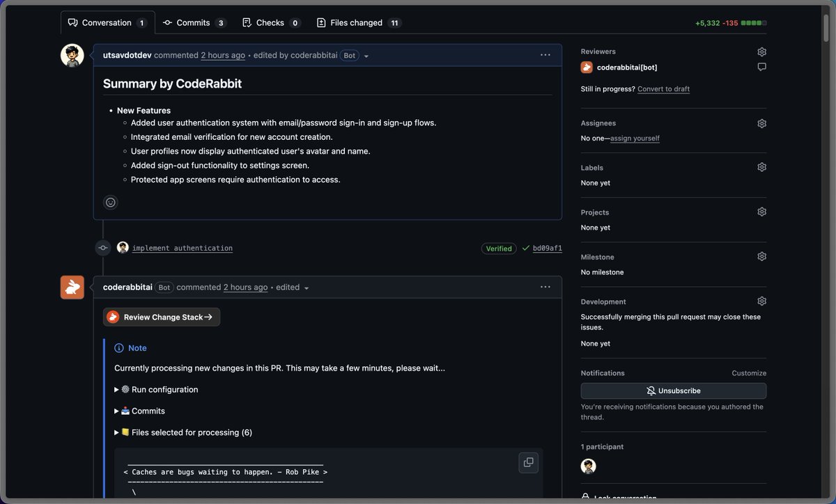Expand edit history dropdown by 'edited by coderabbitai'
This screenshot has height=504, width=836.
tap(366, 56)
